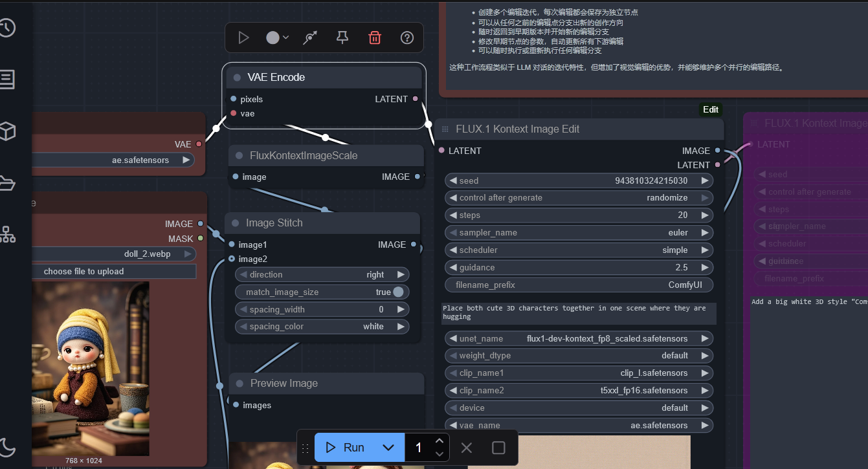Click the run bar drag handle dots
868x469 pixels.
point(306,448)
